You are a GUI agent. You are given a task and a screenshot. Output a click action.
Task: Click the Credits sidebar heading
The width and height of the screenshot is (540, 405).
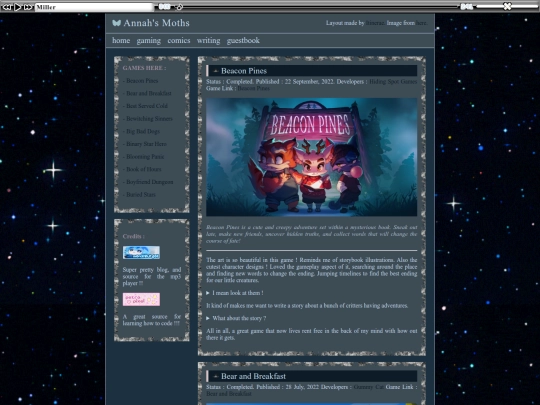pyautogui.click(x=134, y=237)
